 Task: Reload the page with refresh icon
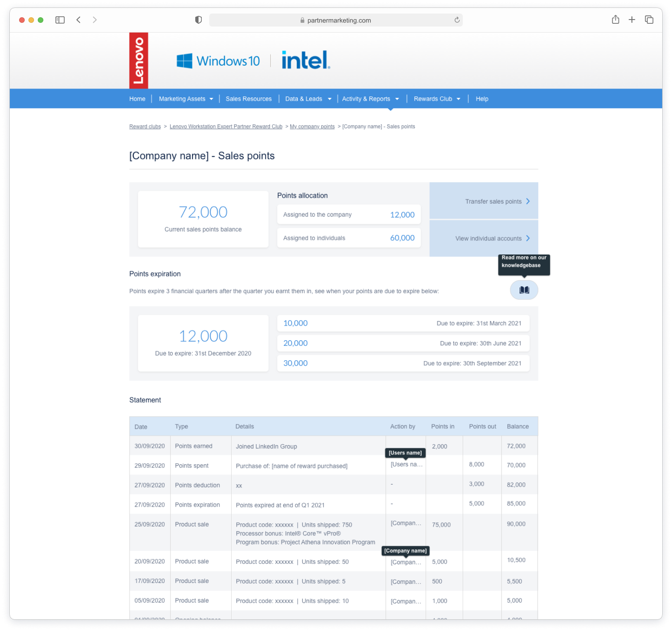click(457, 20)
